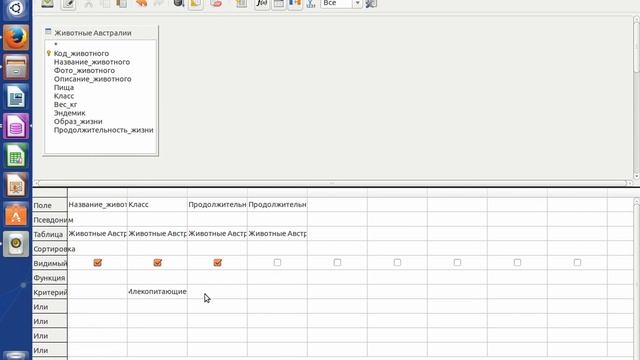640x360 pixels.
Task: Select the Пища field
Action: click(x=64, y=88)
